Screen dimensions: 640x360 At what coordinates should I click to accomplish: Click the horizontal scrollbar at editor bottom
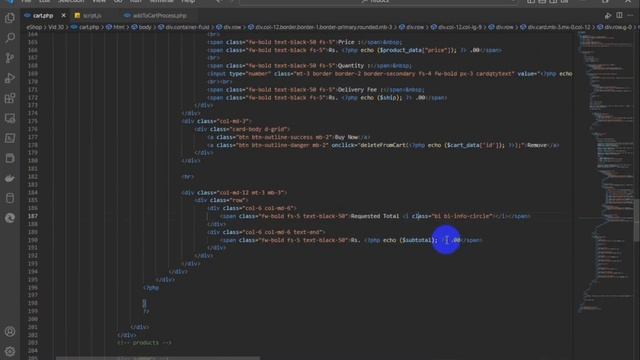coord(158,358)
